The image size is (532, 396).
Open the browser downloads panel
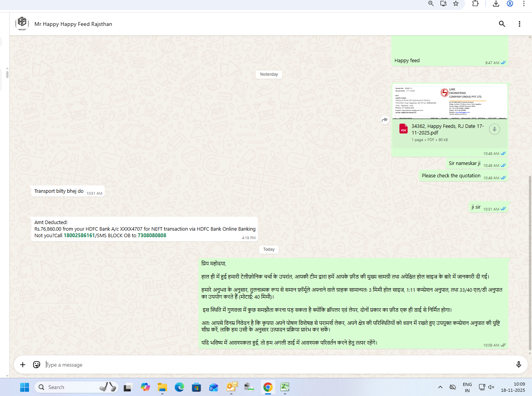click(x=496, y=3)
